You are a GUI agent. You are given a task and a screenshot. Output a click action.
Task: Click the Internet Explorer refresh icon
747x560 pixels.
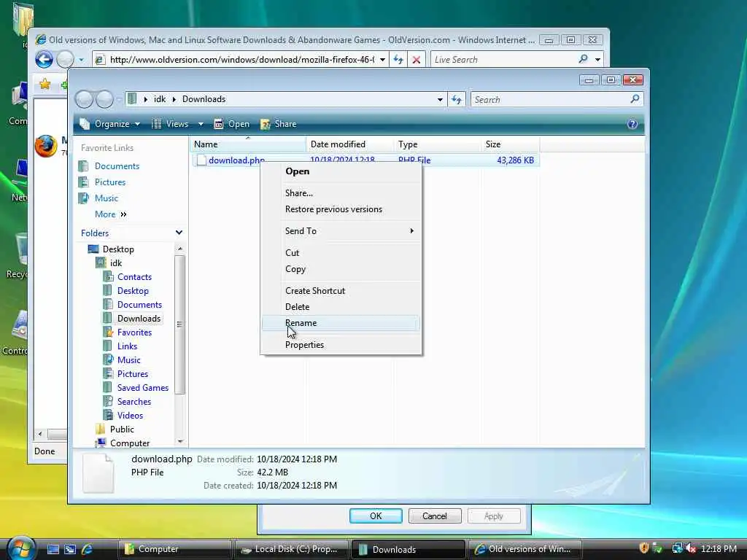(398, 60)
